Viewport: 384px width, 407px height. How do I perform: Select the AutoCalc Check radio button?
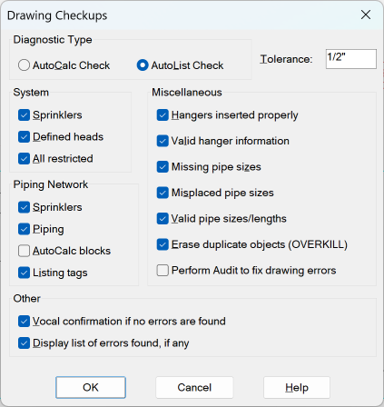(x=24, y=65)
